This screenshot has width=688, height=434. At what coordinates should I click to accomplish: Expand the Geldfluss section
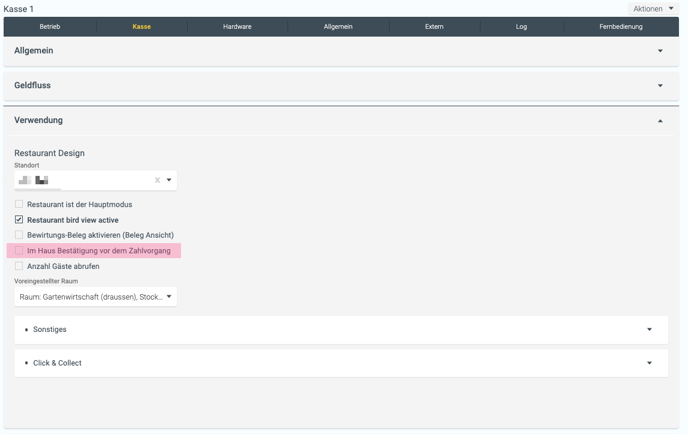point(660,86)
